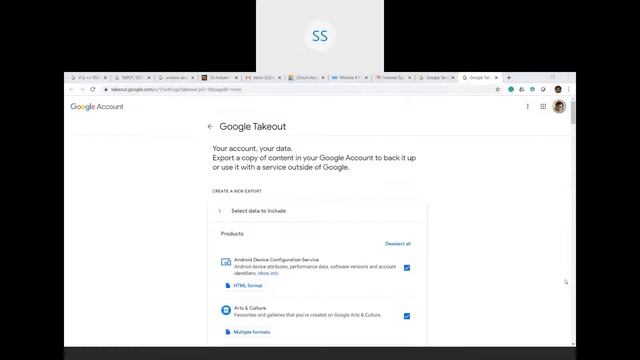
Task: Open the Google apps grid
Action: tap(543, 107)
